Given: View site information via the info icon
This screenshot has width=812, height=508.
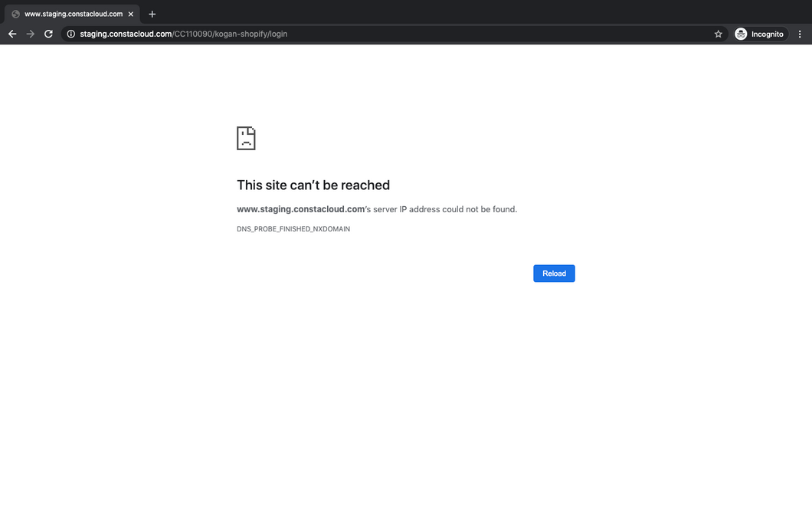Looking at the screenshot, I should click(x=70, y=34).
